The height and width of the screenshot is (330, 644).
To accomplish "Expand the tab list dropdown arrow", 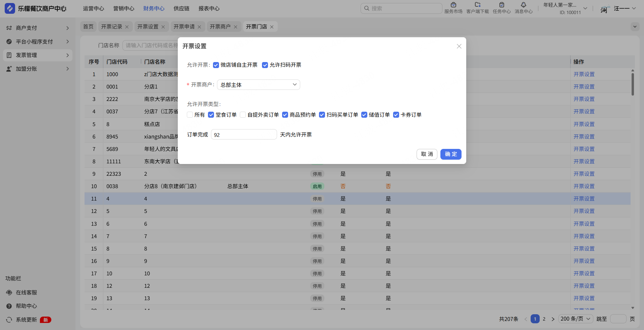I will (x=635, y=26).
